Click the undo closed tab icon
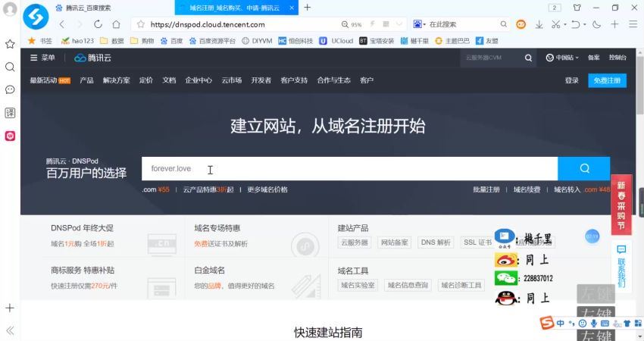The width and height of the screenshot is (644, 341). [576, 25]
